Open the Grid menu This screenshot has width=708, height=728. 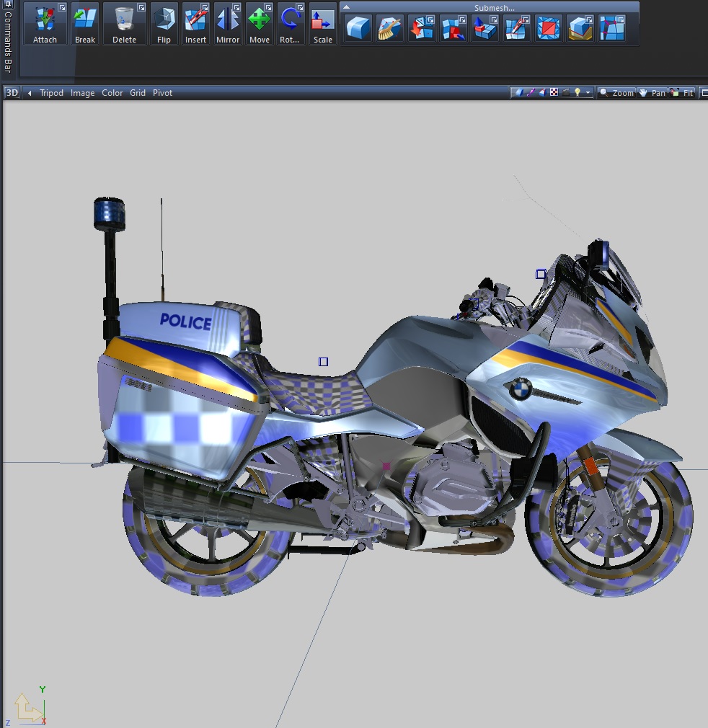138,93
